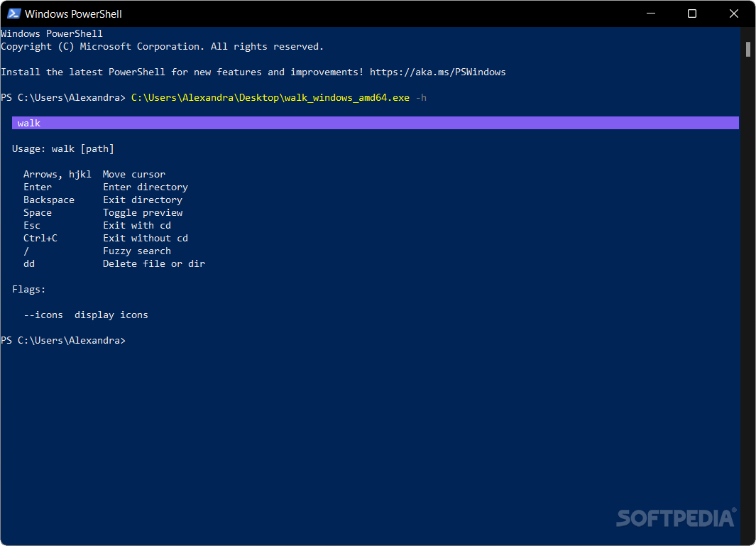Click the last 'PS C:\Users\Alexandra>' prompt
Screen dimensions: 756x546
[63, 341]
